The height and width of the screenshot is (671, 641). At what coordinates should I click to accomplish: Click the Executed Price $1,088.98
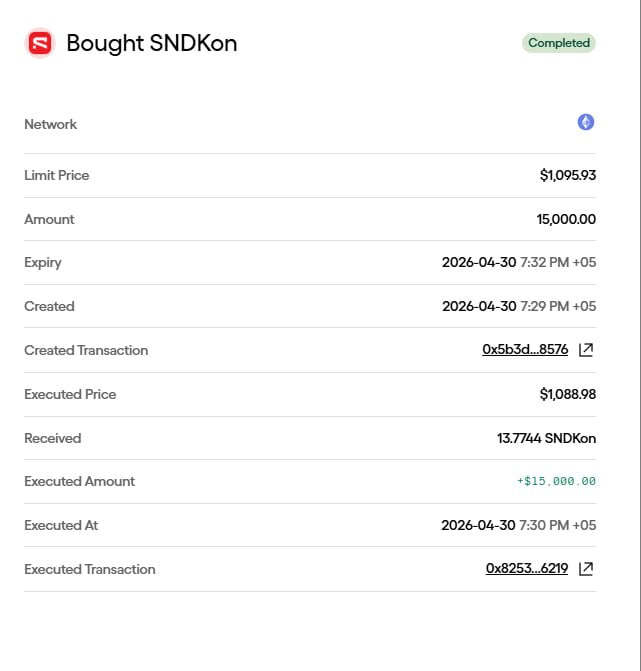pyautogui.click(x=568, y=394)
